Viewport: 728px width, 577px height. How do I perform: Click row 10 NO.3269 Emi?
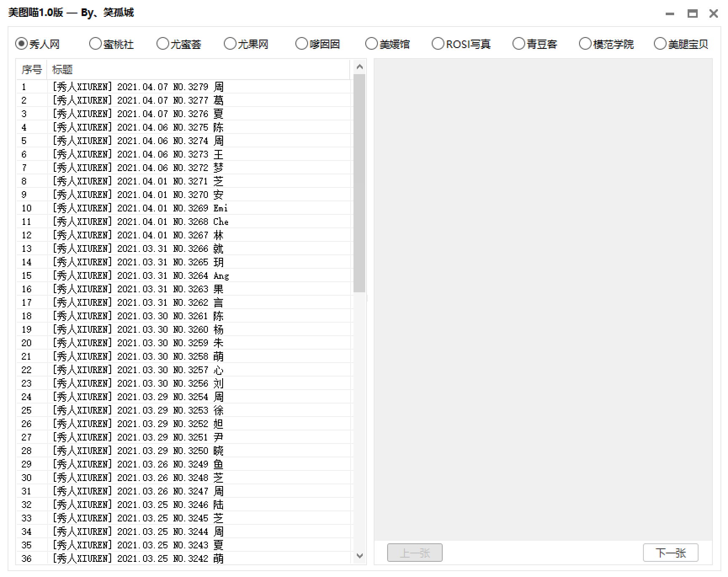pyautogui.click(x=183, y=208)
